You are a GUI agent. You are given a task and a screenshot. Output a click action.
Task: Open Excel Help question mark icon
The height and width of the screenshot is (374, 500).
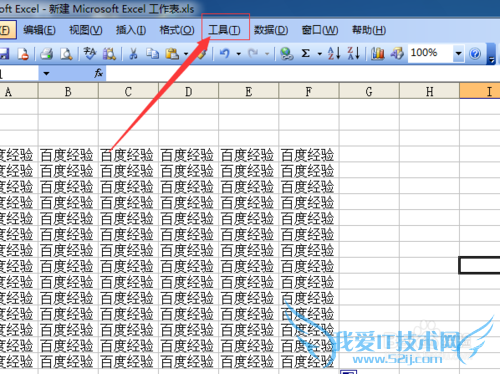[475, 54]
